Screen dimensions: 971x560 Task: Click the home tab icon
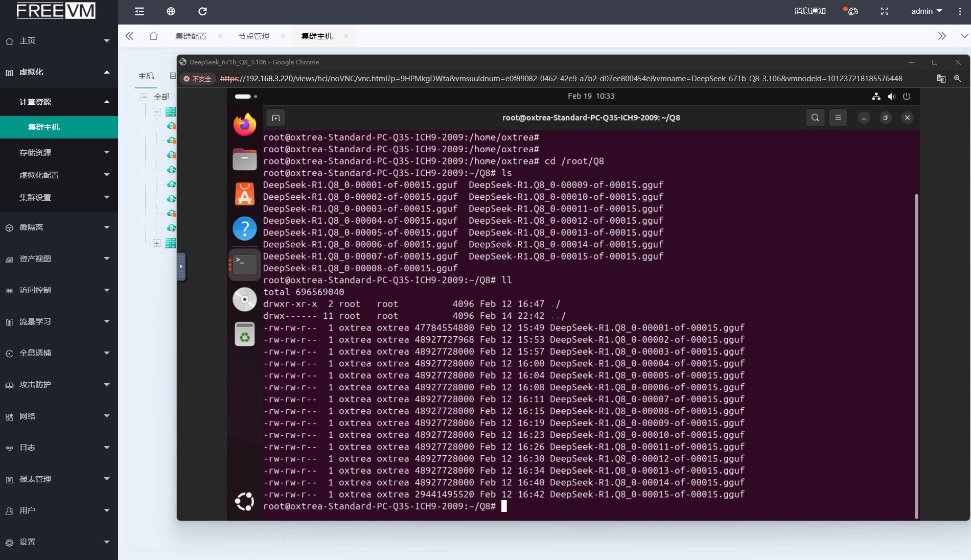[x=153, y=36]
